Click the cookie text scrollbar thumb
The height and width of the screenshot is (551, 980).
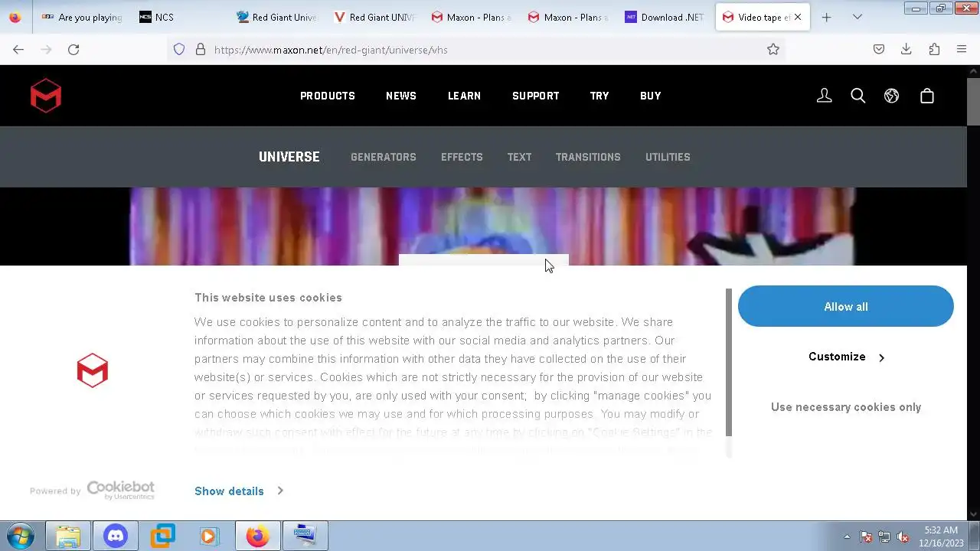729,363
